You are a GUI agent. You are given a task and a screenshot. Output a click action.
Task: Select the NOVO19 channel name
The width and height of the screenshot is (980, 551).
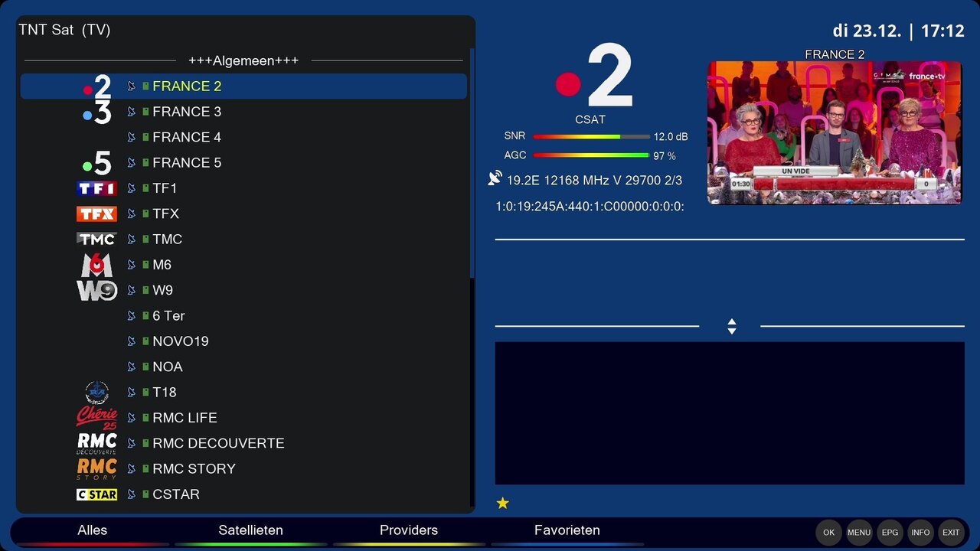(181, 341)
